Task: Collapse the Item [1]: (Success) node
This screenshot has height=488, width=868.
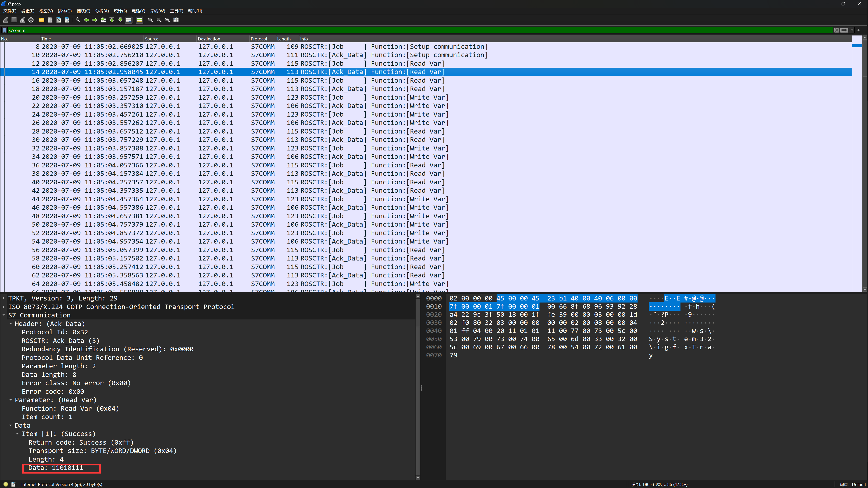Action: click(17, 434)
